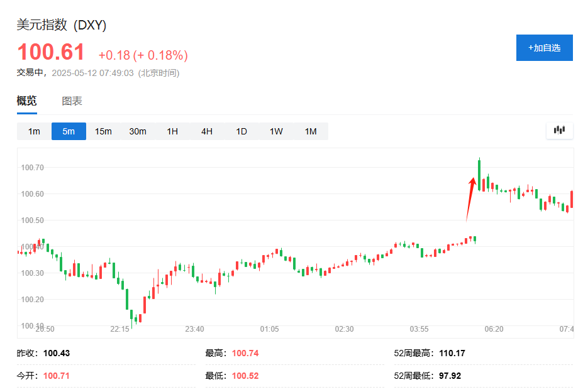Click the lowest candle near 22:15

[131, 316]
